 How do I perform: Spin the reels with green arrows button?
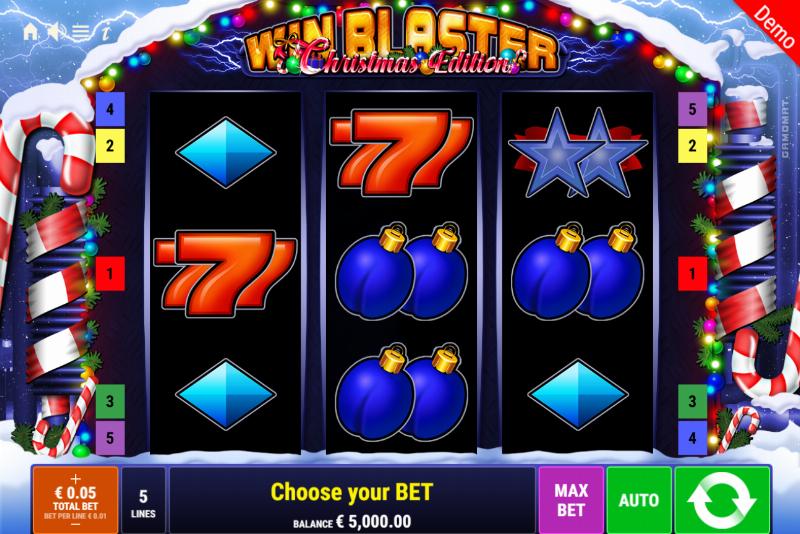(722, 499)
